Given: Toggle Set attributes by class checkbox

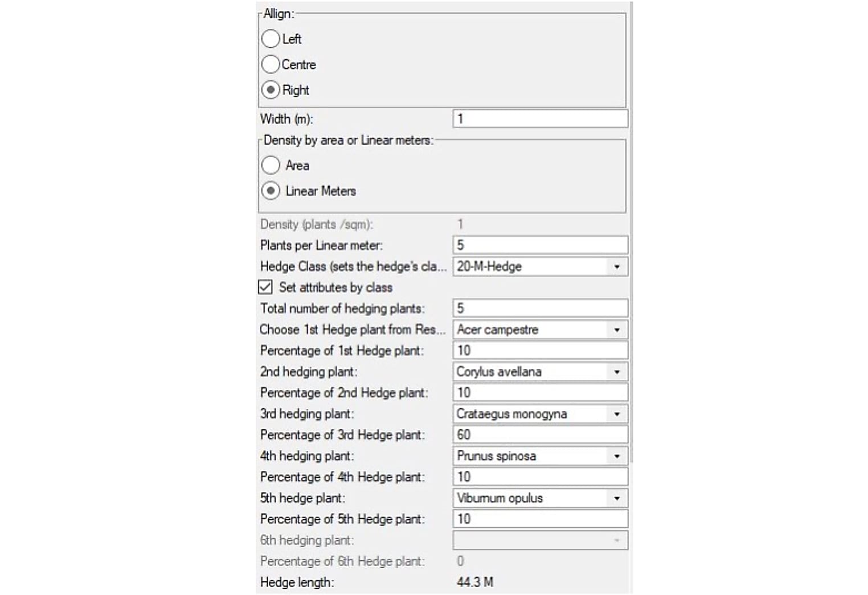Looking at the screenshot, I should (265, 287).
